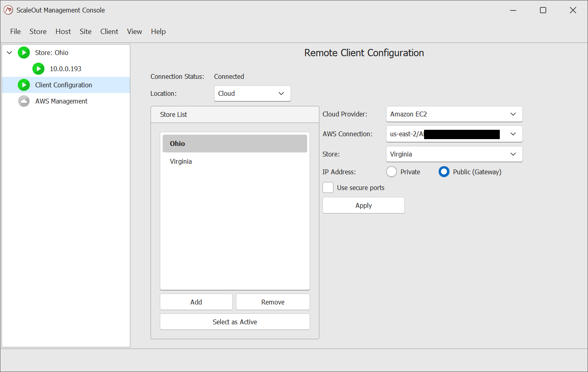The width and height of the screenshot is (588, 372).
Task: Open the Store menu
Action: [x=38, y=32]
